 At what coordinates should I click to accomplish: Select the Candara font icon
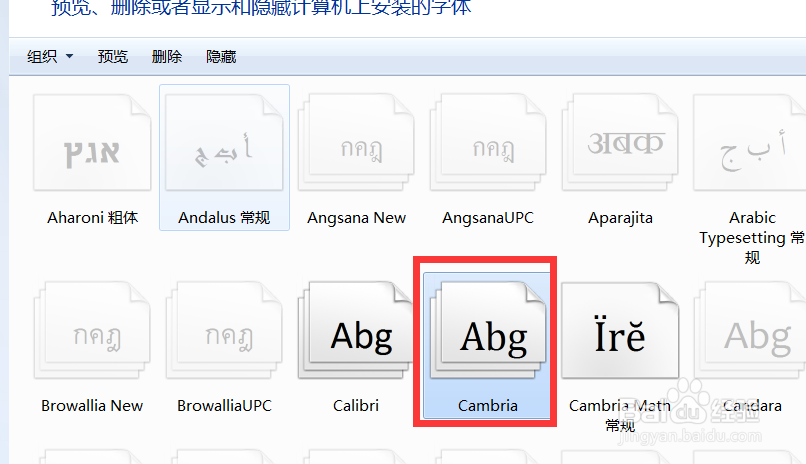pos(749,330)
